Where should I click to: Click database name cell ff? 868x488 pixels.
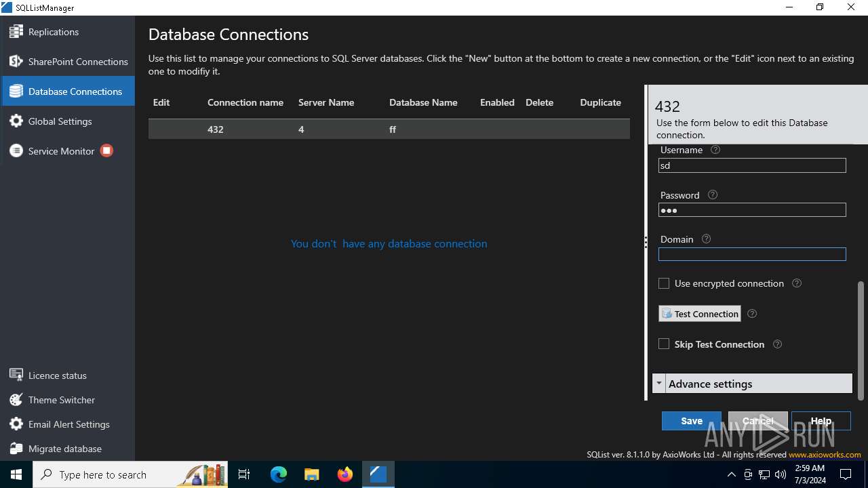click(x=393, y=129)
